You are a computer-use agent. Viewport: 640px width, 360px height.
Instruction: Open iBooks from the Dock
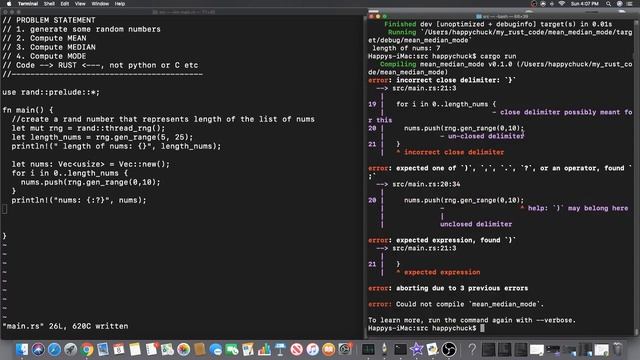(329, 349)
